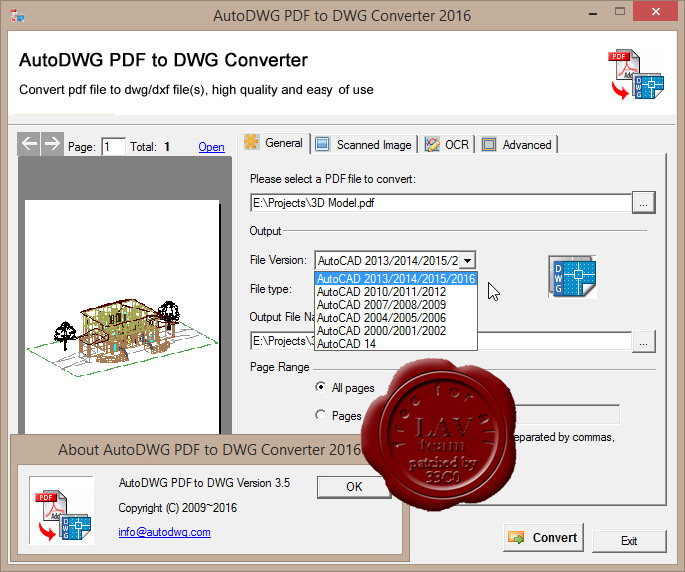Screen dimensions: 685x572
Task: Click the Exit button
Action: pyautogui.click(x=629, y=541)
